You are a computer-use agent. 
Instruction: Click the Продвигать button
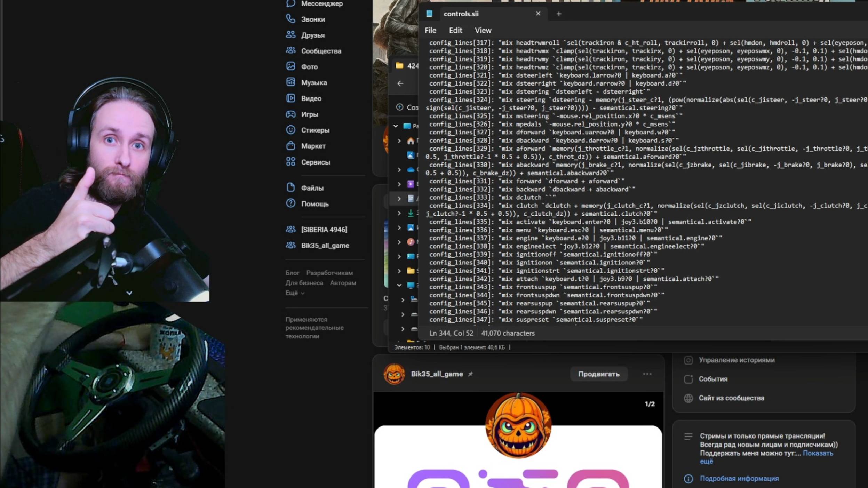point(598,374)
